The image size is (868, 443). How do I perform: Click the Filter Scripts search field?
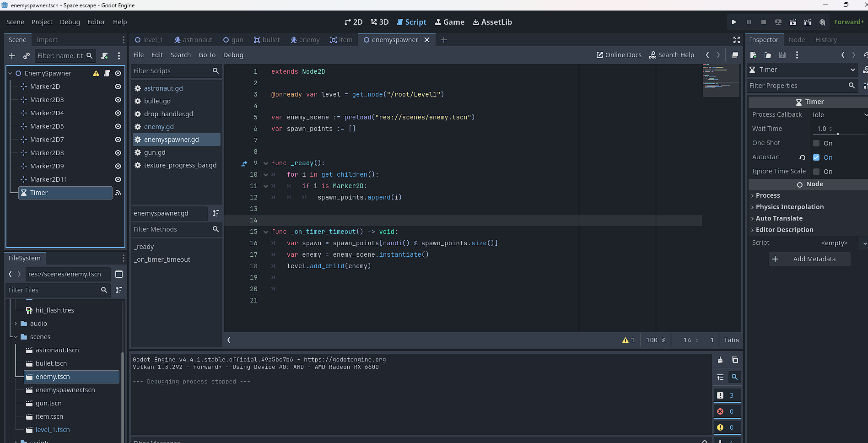(x=173, y=71)
